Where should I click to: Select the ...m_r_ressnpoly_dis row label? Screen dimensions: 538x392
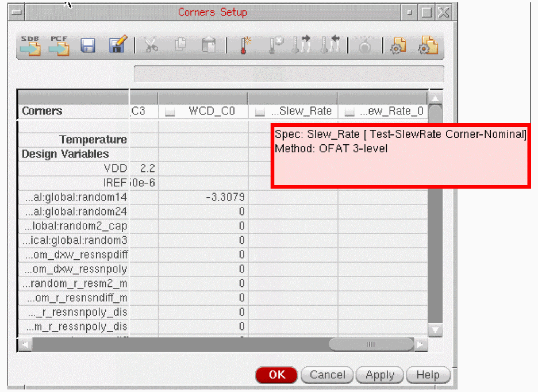76,327
